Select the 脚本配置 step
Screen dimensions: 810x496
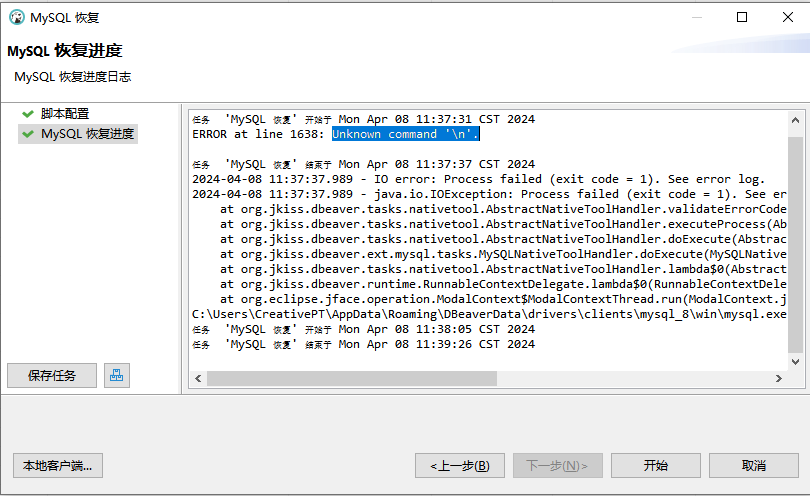tap(65, 114)
